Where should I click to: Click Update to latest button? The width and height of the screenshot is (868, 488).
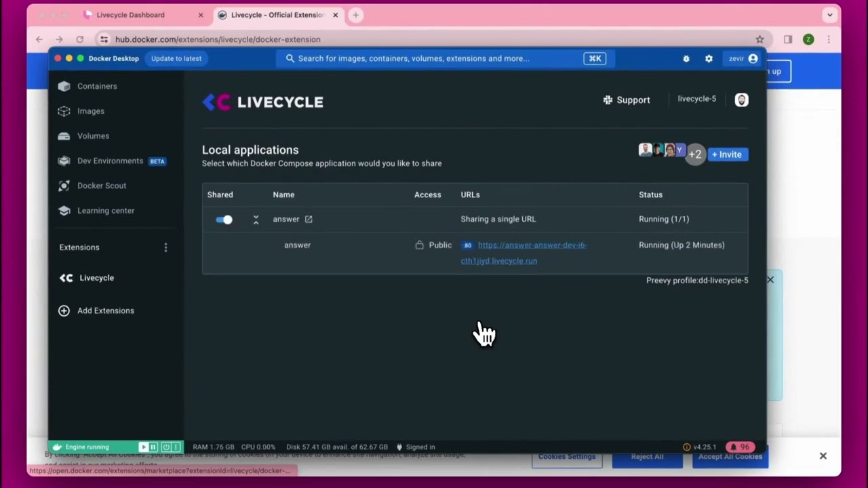pos(176,58)
